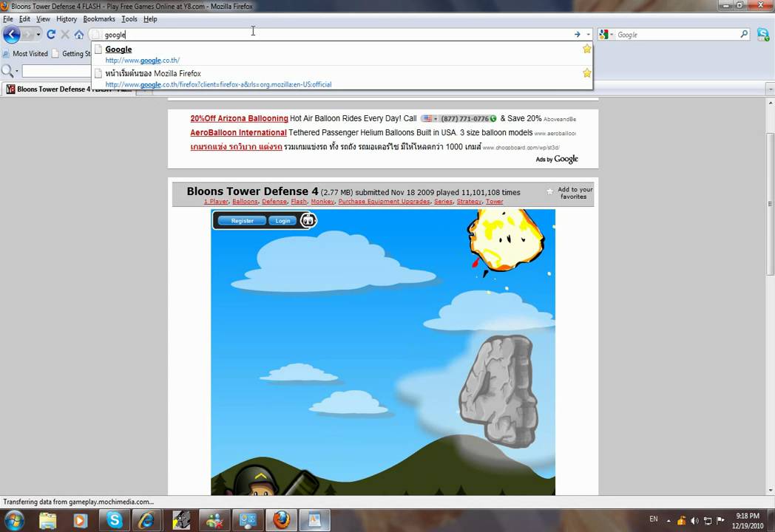Viewport: 775px width, 532px height.
Task: Click the EN language indicator in the tray
Action: tap(654, 519)
